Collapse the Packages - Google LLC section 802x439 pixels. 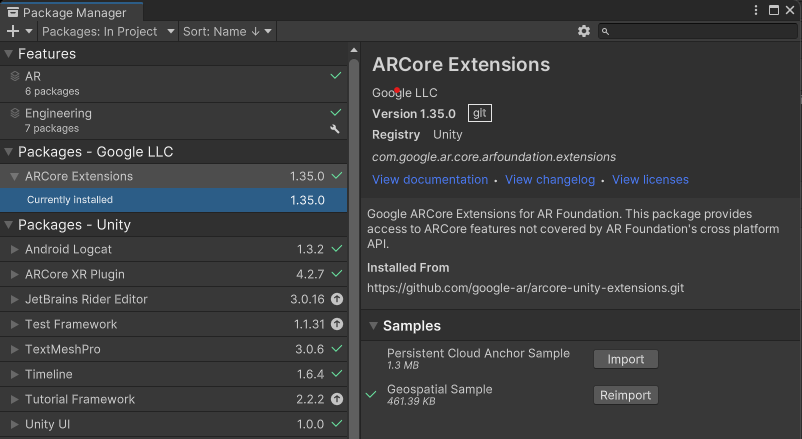coord(8,152)
